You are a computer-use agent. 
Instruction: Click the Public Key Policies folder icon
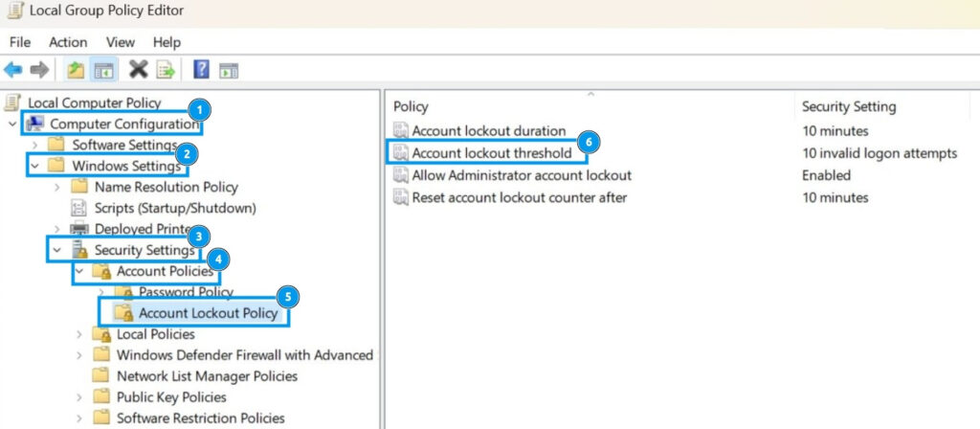[x=101, y=396]
